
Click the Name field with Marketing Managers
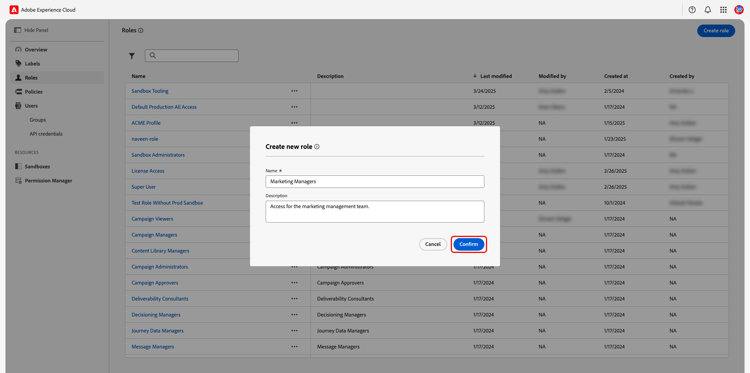(x=375, y=182)
